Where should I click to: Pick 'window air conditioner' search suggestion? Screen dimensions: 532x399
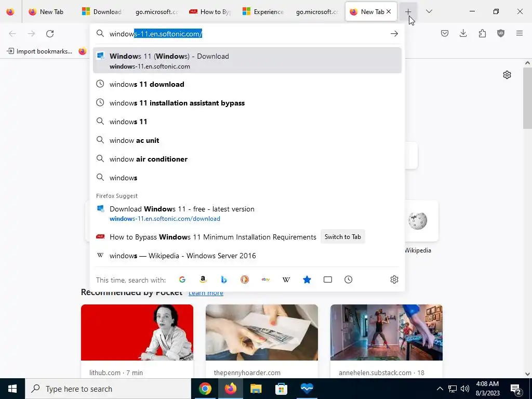pyautogui.click(x=247, y=159)
